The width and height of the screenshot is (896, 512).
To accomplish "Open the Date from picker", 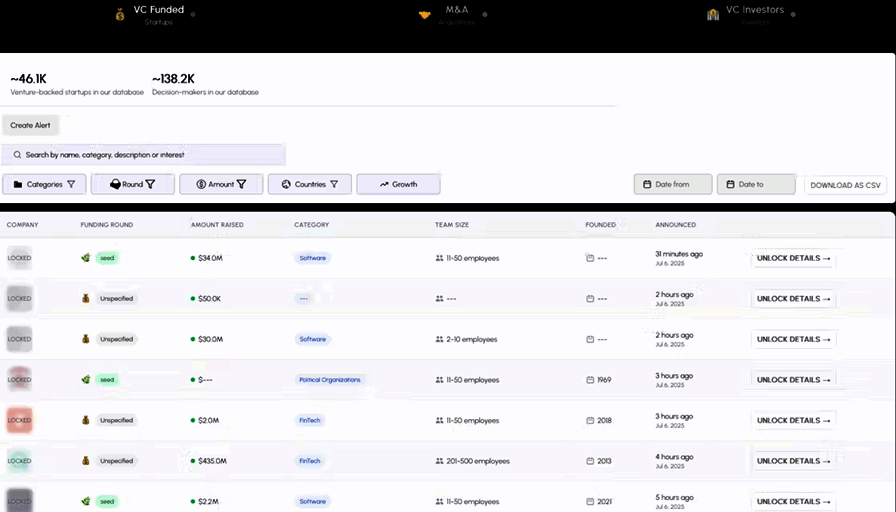I will 673,185.
